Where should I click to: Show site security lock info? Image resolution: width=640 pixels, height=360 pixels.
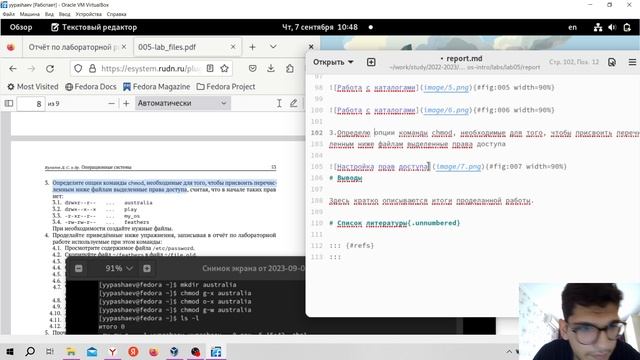(93, 69)
